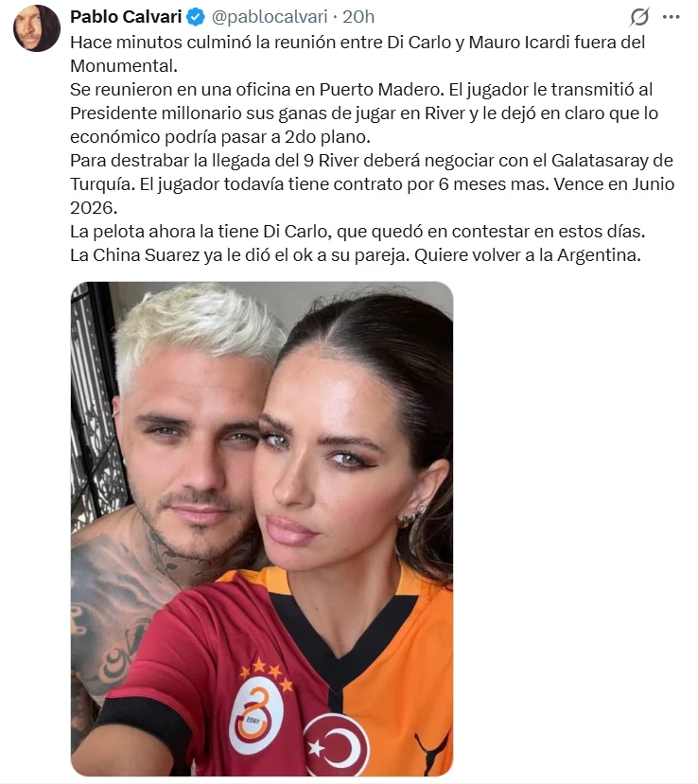
Task: Open the attached selfie photo
Action: click(262, 529)
